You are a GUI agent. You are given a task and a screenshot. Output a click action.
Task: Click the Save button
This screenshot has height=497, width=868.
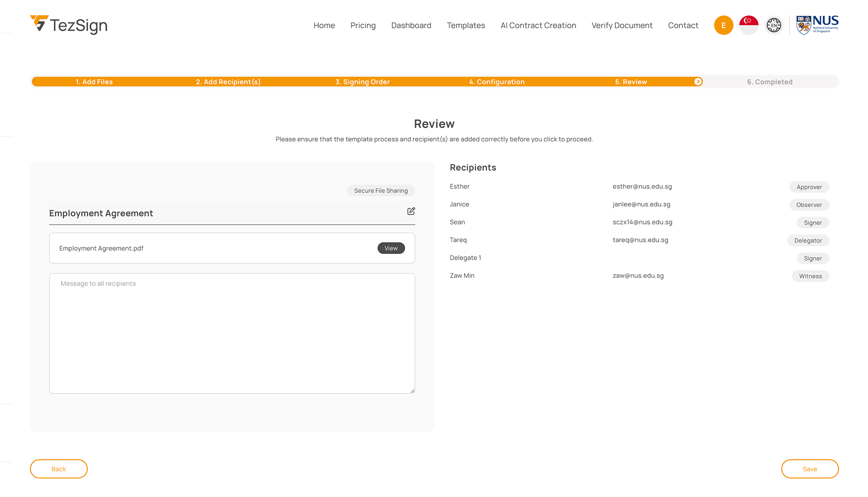pyautogui.click(x=810, y=469)
